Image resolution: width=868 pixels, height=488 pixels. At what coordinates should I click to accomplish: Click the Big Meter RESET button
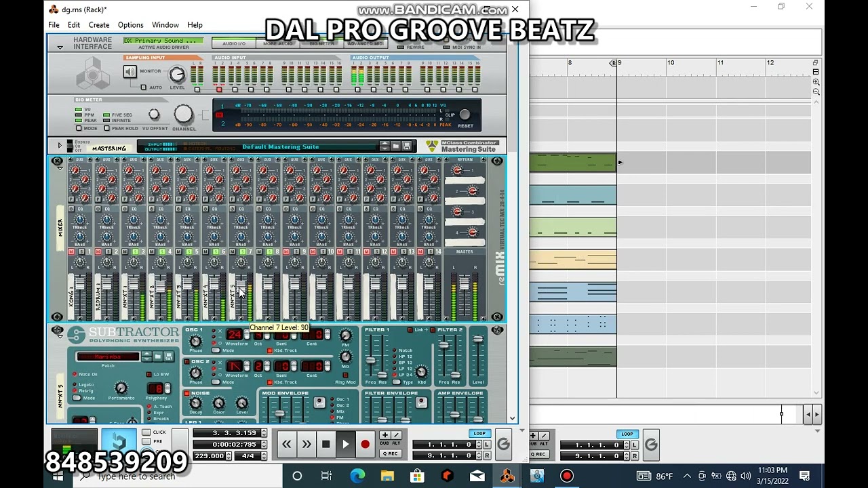(x=465, y=115)
